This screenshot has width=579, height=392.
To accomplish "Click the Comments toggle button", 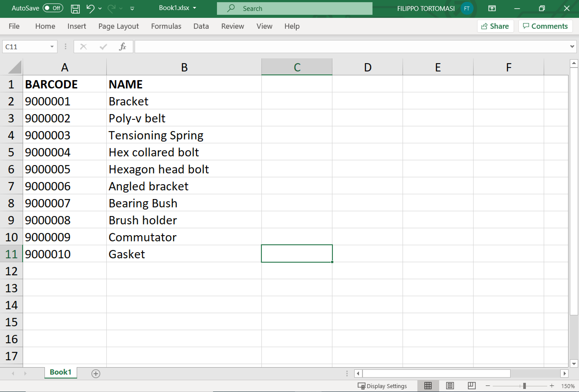I will pyautogui.click(x=545, y=26).
